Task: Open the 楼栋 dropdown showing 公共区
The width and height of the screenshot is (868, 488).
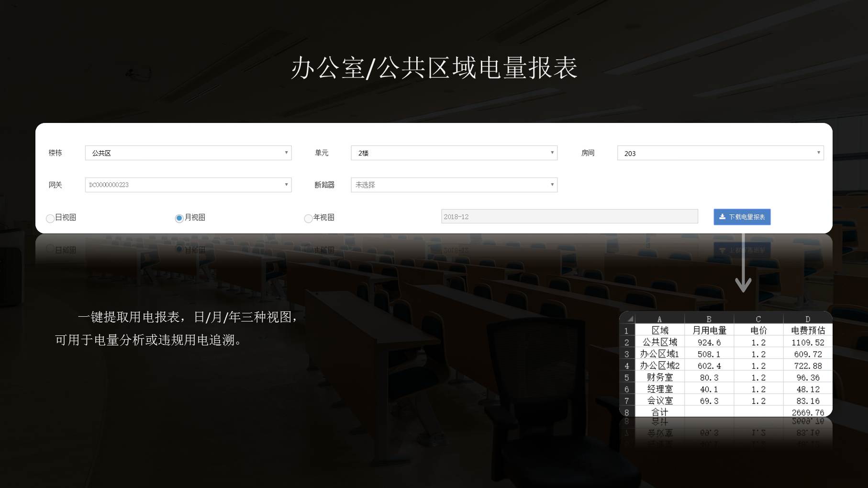Action: click(x=188, y=153)
